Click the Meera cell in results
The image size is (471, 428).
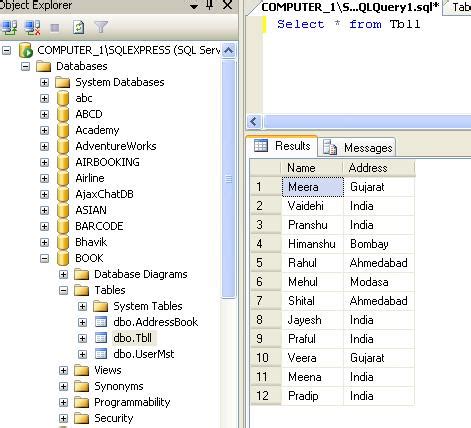click(x=313, y=187)
